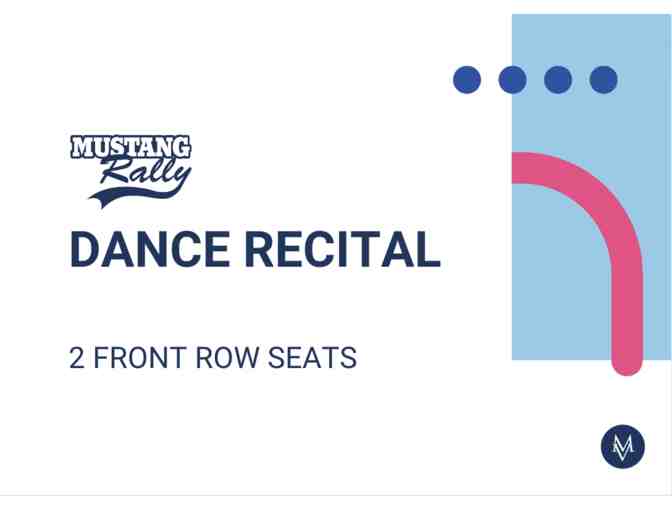Select the second blue dot from left
Image resolution: width=672 pixels, height=510 pixels.
pos(512,79)
